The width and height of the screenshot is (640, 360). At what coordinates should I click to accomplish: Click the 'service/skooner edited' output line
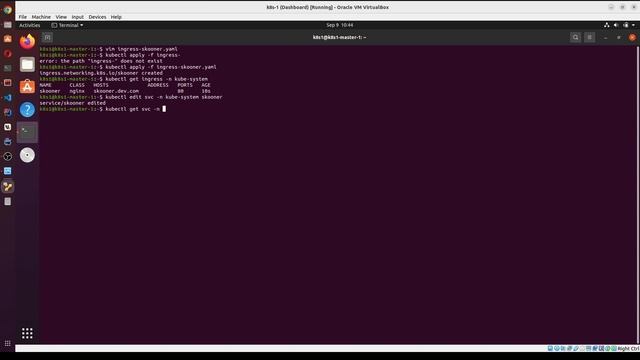[73, 103]
